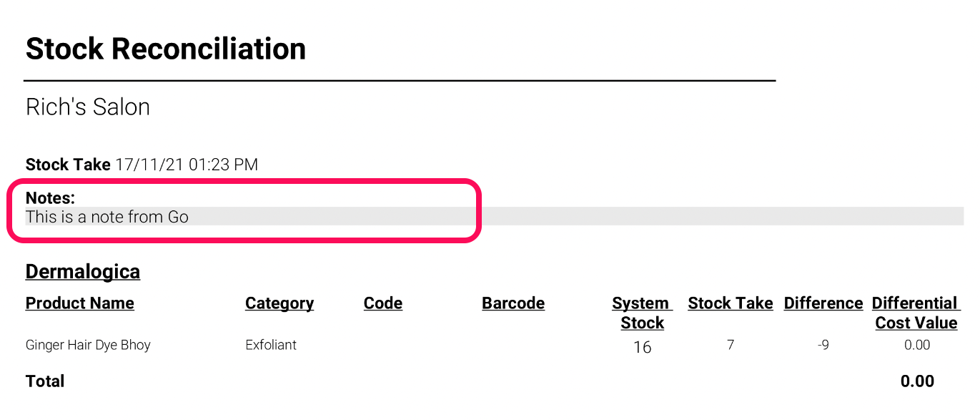Click the bold Total value 0.00
This screenshot has height=420, width=980.
tap(917, 381)
